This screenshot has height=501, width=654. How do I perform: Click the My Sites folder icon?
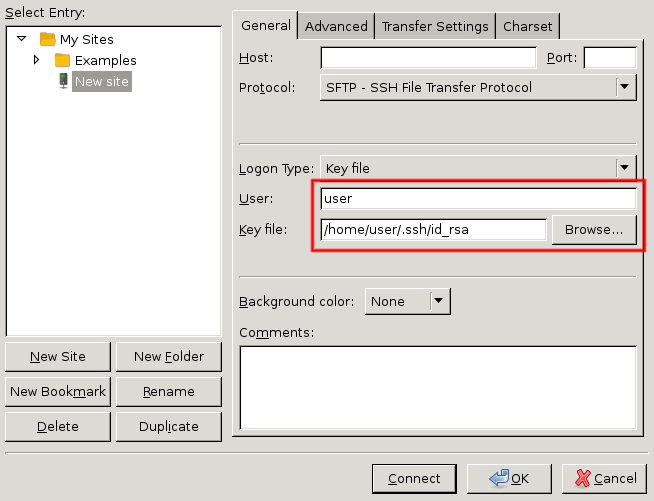coord(48,39)
